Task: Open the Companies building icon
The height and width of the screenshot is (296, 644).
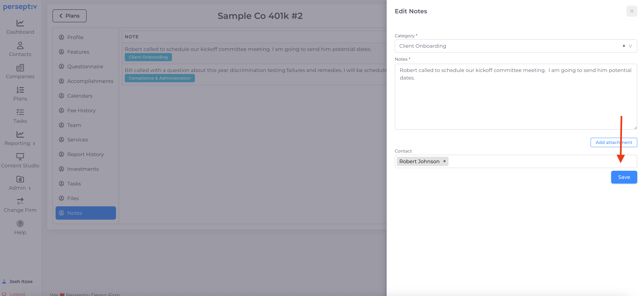Action: coord(20,68)
